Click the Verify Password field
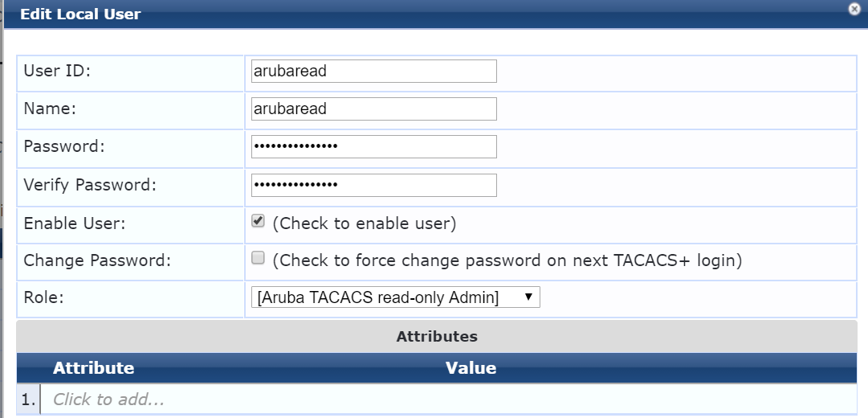The width and height of the screenshot is (868, 418). point(373,185)
